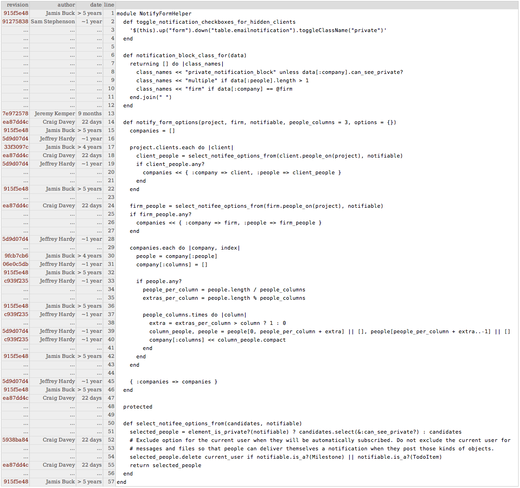Select line number 50

coord(111,423)
